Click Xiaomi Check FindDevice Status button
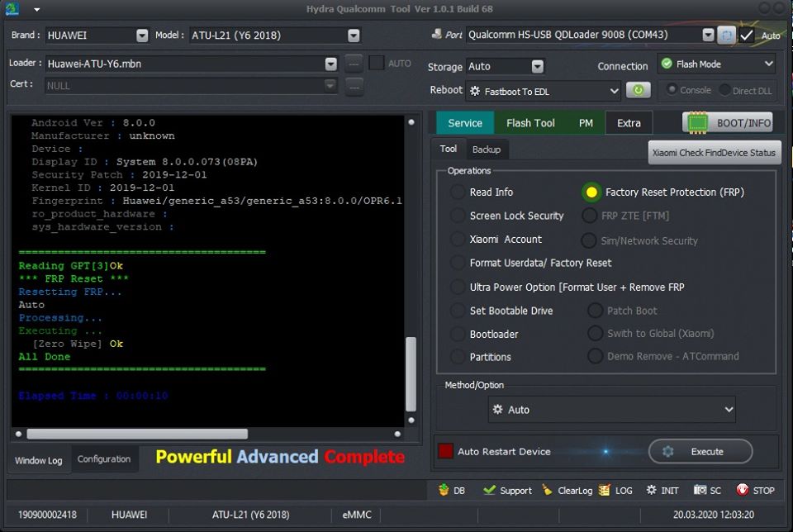Viewport: 793px width, 532px height. 714,152
